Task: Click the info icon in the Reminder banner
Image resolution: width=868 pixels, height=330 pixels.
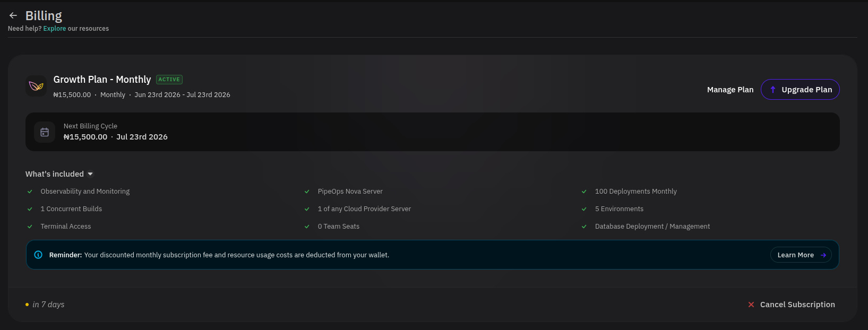Action: click(x=38, y=255)
